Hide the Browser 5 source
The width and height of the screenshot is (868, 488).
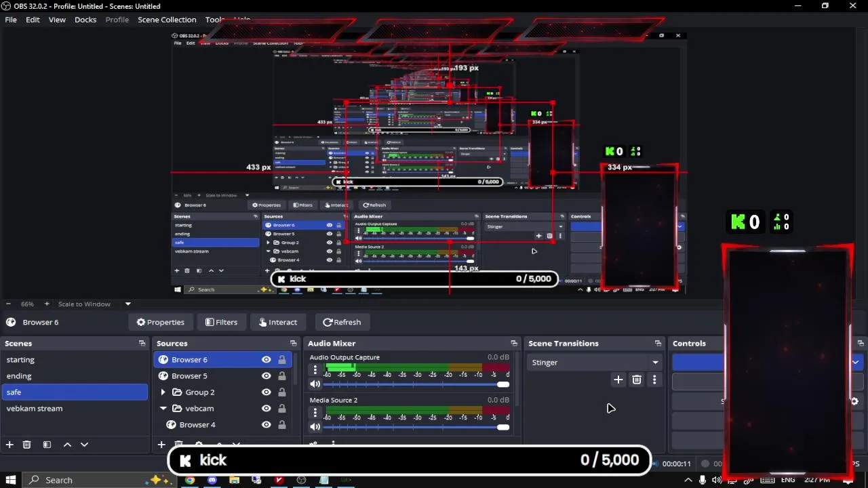click(267, 376)
